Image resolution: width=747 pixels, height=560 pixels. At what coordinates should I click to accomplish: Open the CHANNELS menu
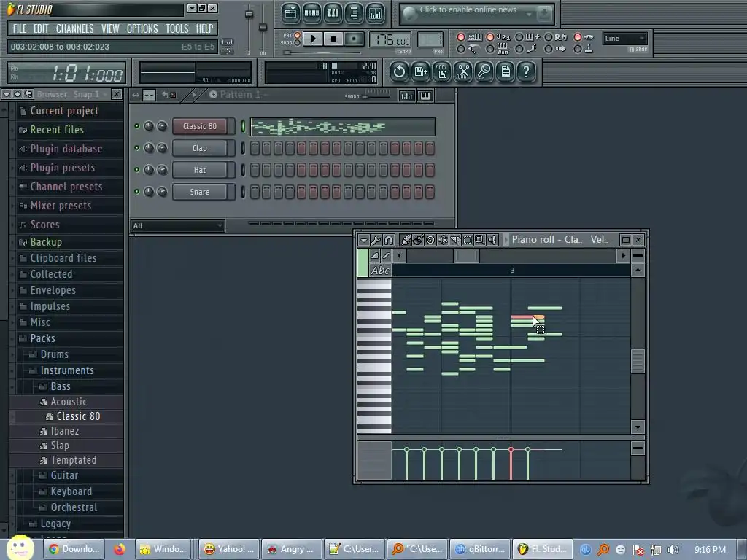click(75, 28)
